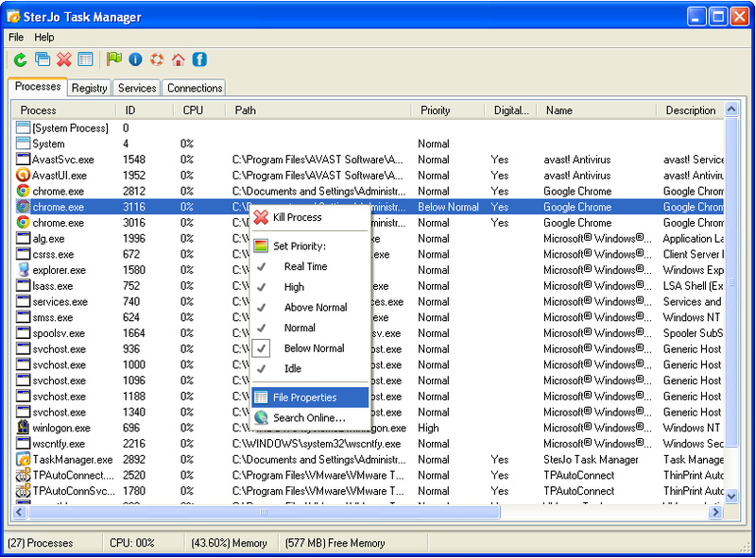Sort by the Priority column header
The width and height of the screenshot is (756, 558).
[x=447, y=110]
